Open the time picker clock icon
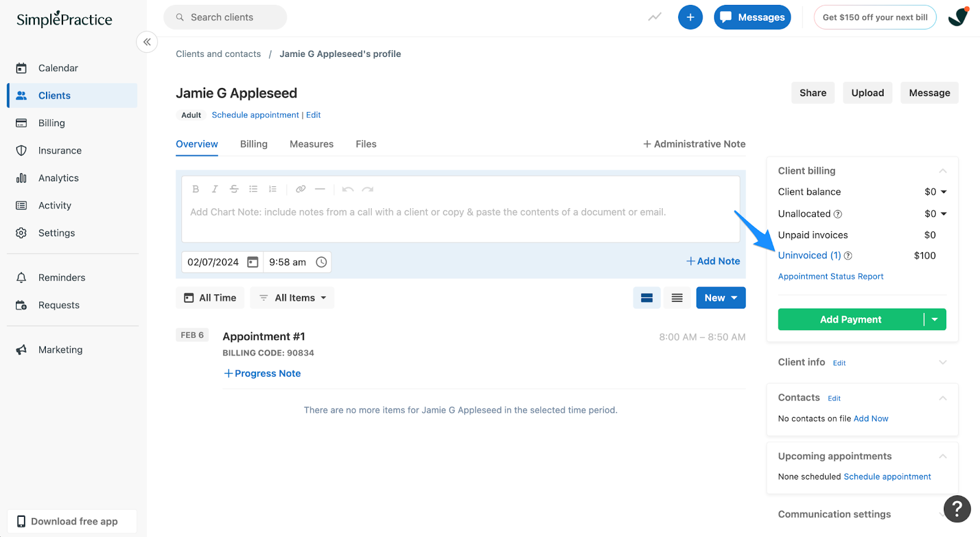Screen dimensions: 980x537 pyautogui.click(x=322, y=262)
